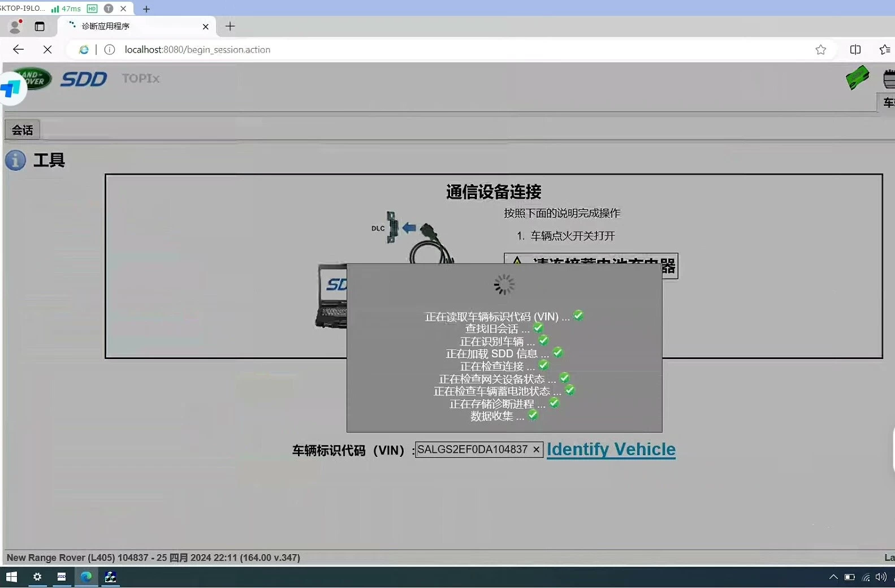Click the battery icon in system tray

[849, 577]
